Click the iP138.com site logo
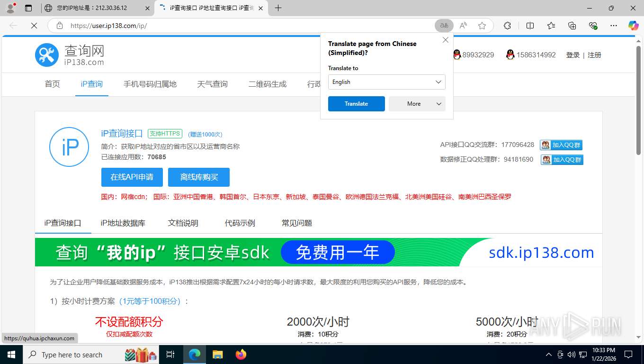Viewport: 644px width, 364px height. pyautogui.click(x=70, y=55)
